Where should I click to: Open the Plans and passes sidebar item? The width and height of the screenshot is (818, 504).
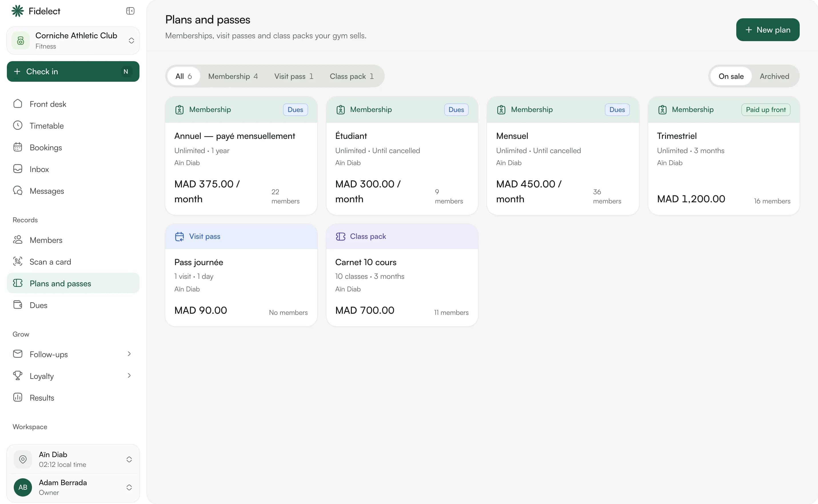point(73,283)
